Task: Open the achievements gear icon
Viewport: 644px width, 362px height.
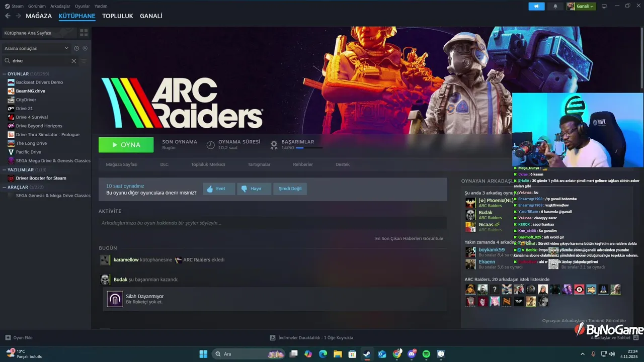Action: 274,145
